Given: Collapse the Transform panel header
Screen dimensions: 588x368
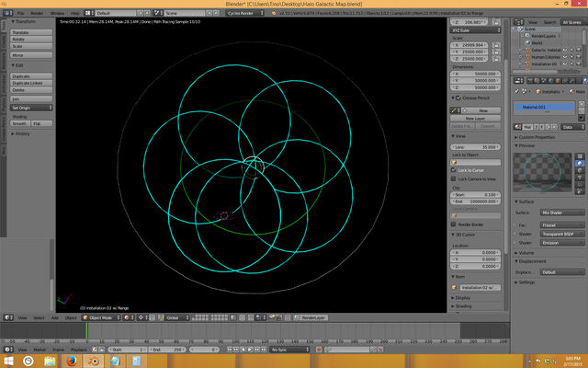Looking at the screenshot, I should (x=23, y=21).
